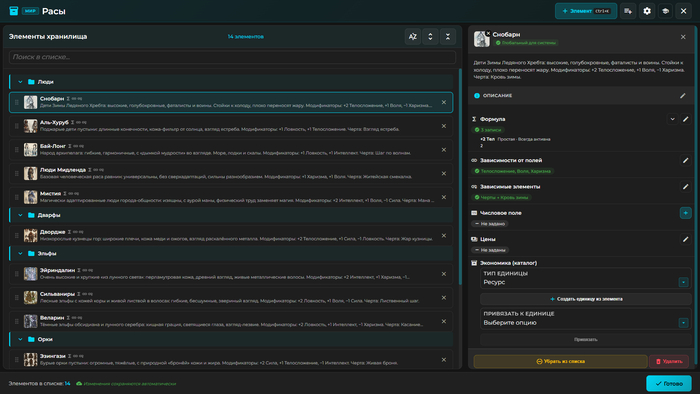Remove Эйриндалин with its row X
The width and height of the screenshot is (700, 394).
point(444,274)
